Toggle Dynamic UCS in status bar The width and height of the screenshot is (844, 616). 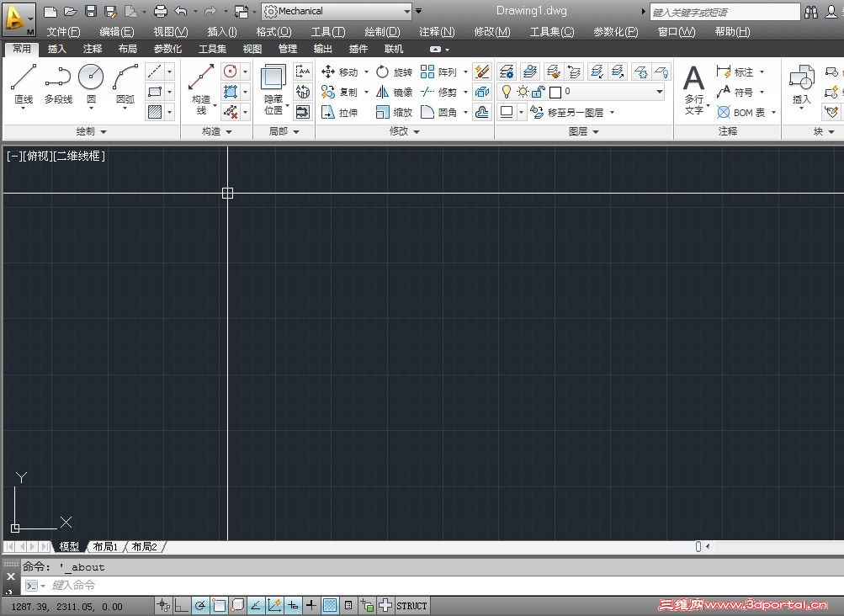274,606
